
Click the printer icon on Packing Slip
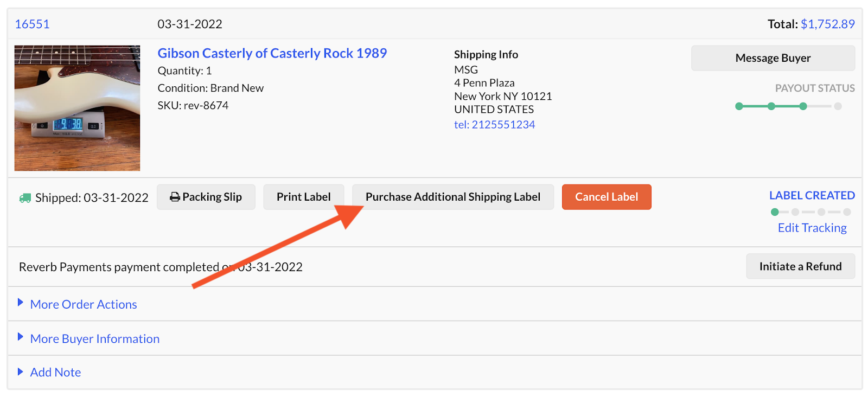click(x=175, y=197)
